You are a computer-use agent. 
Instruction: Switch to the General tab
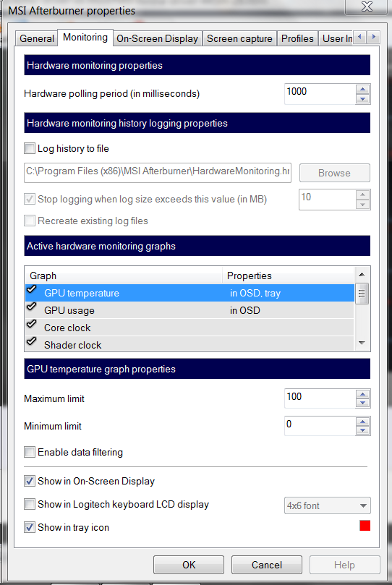pyautogui.click(x=37, y=38)
